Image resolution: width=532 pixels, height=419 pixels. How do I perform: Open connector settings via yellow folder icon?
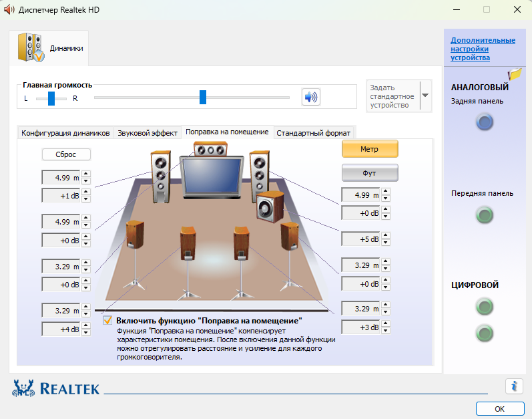tap(515, 74)
